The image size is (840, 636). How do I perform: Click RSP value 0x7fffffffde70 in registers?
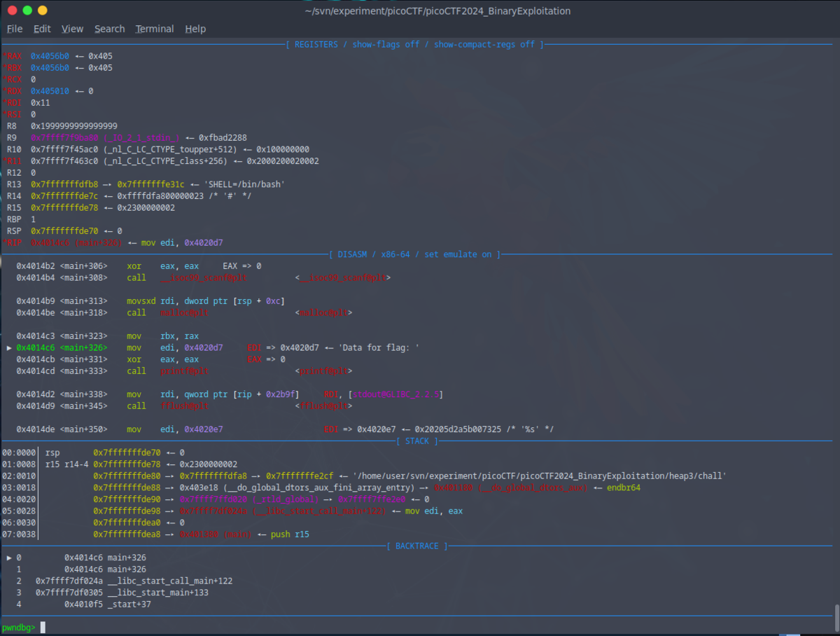point(64,231)
